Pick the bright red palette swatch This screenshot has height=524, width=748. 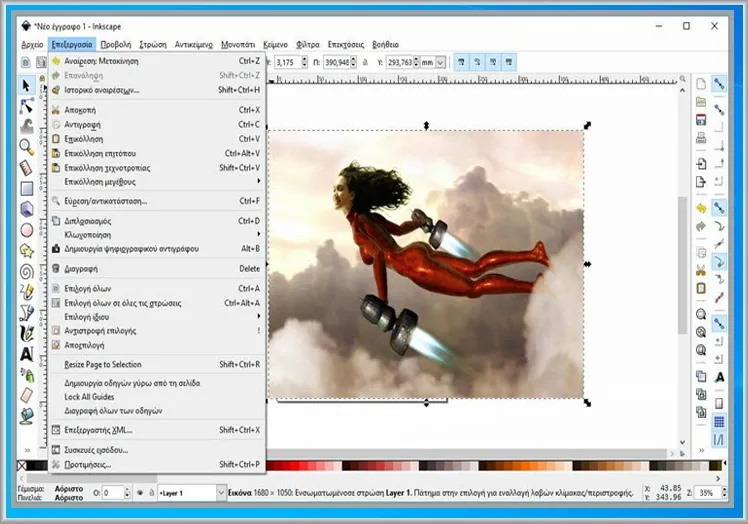[294, 465]
